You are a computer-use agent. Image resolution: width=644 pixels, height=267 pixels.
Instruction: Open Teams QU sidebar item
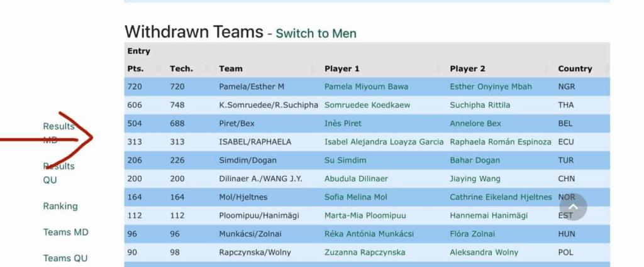(65, 258)
